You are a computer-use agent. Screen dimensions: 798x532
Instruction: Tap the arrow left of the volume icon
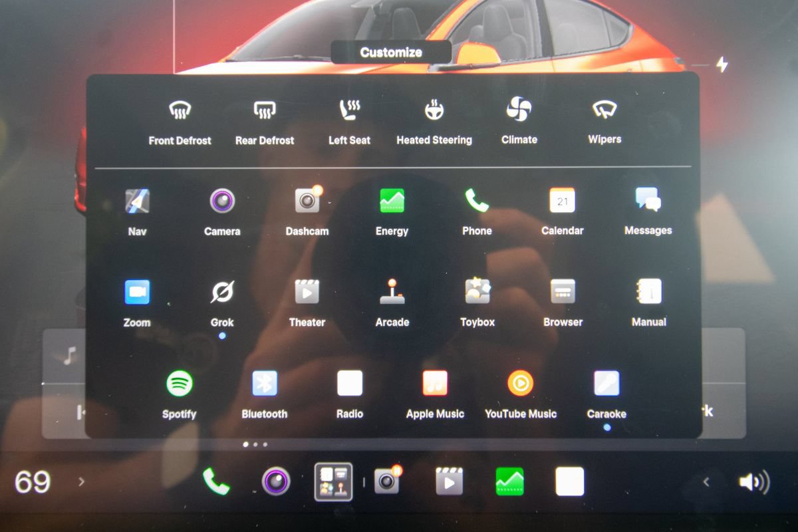coord(706,482)
